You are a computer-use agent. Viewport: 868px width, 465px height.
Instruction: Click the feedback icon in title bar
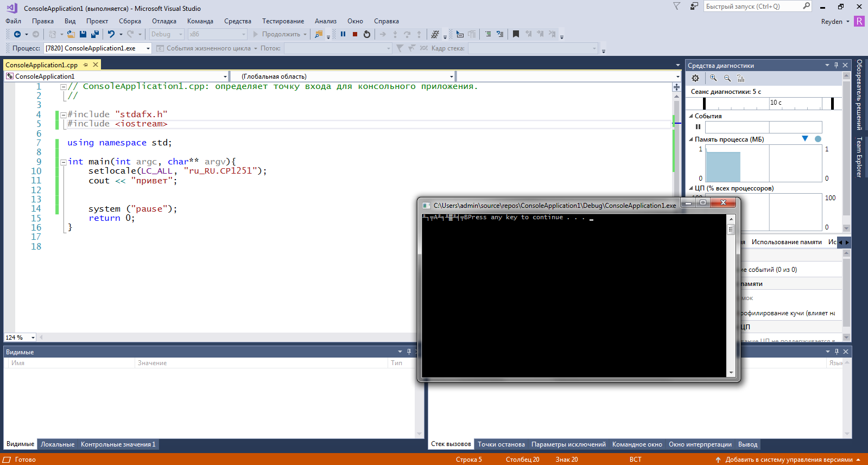[694, 7]
